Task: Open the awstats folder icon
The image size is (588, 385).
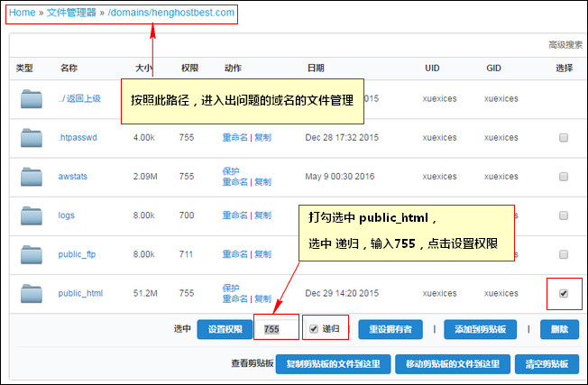Action: coord(32,177)
